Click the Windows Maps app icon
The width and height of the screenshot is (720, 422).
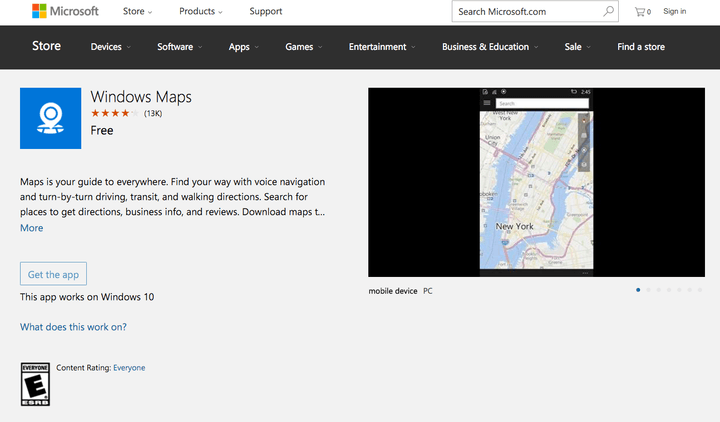tap(51, 118)
